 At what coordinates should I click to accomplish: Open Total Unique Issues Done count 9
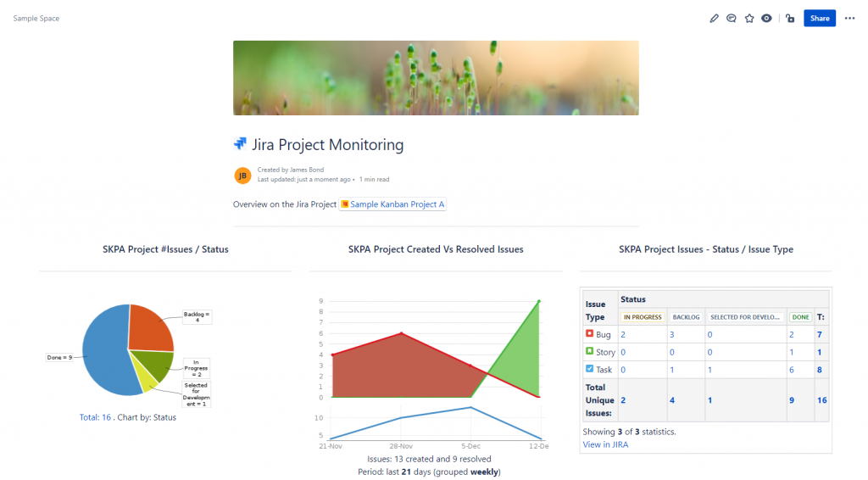[x=792, y=400]
